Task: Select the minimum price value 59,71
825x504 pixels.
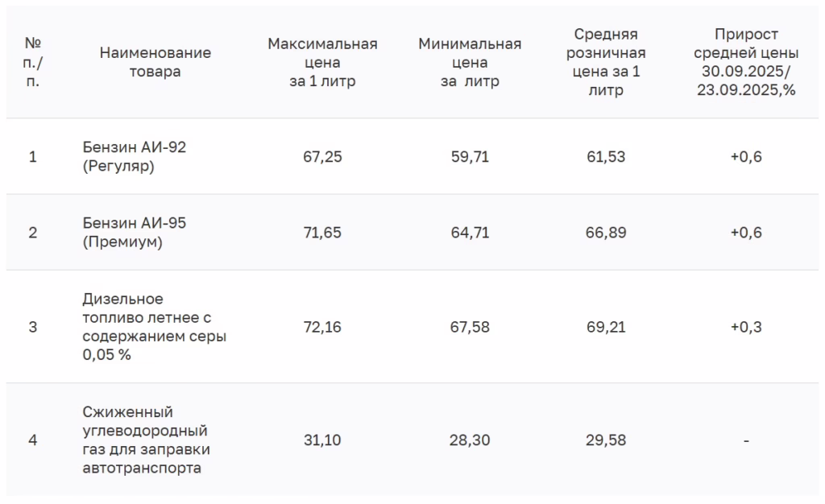Action: 470,157
